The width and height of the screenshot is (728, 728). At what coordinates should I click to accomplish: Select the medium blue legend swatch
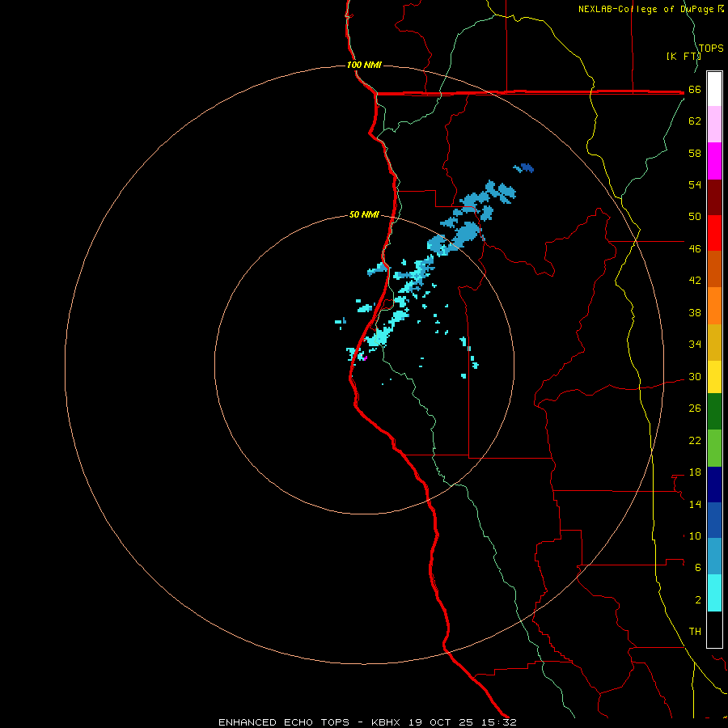714,520
